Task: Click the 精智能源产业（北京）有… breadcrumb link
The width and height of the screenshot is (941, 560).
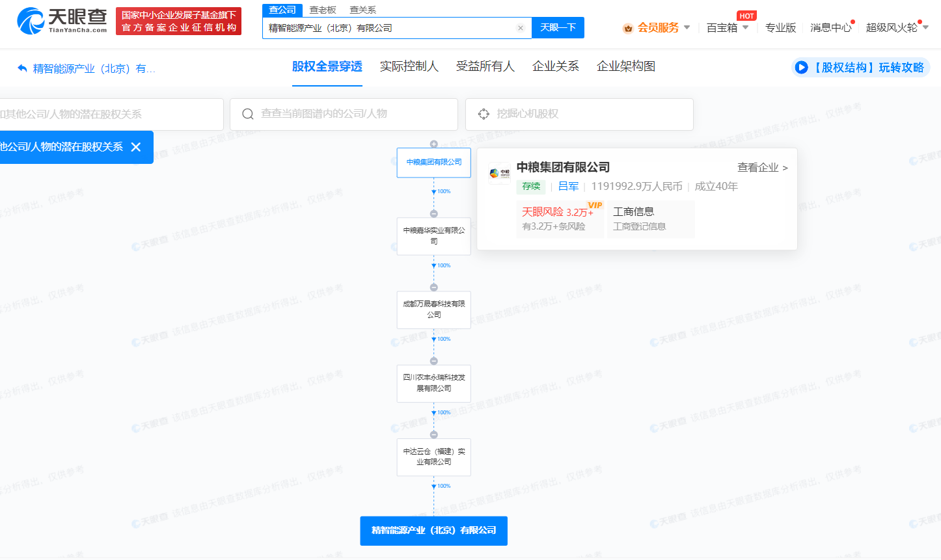Action: point(94,68)
